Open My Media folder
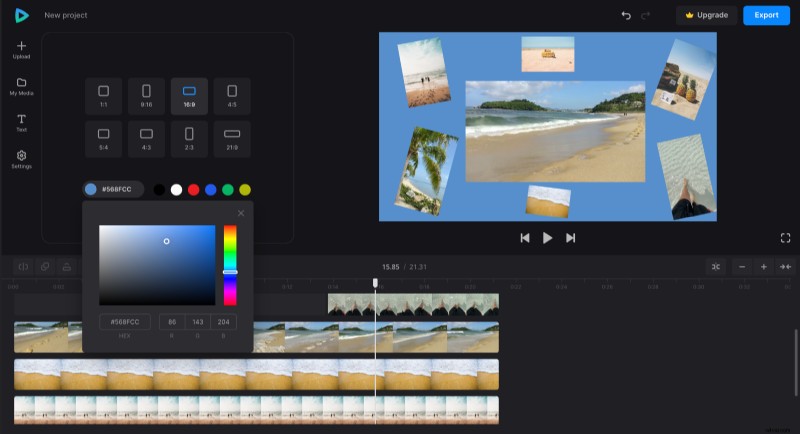800x434 pixels. 21,87
